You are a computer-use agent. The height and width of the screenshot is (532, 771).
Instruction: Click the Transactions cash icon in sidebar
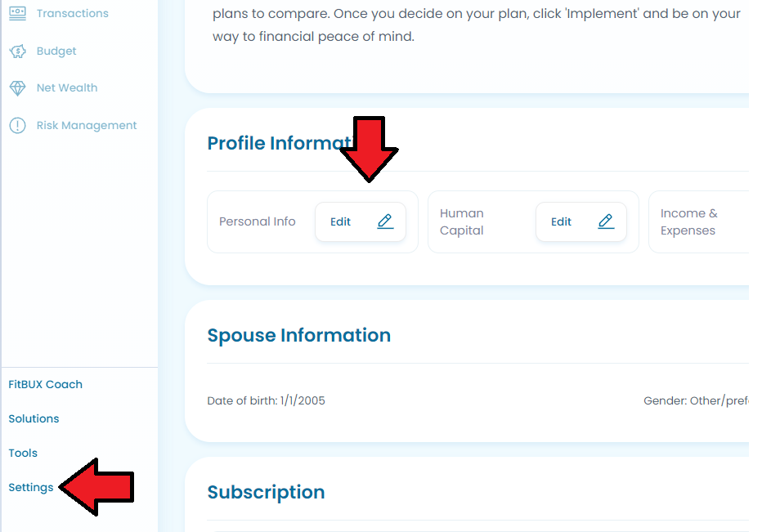pos(18,13)
